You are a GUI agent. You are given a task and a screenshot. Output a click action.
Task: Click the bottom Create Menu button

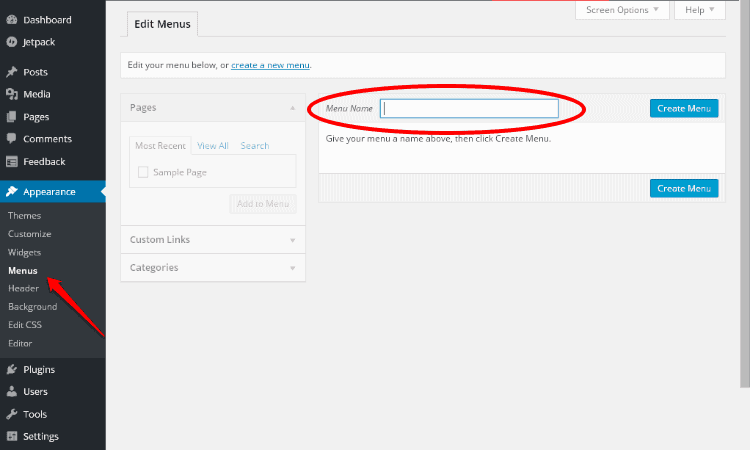[684, 188]
